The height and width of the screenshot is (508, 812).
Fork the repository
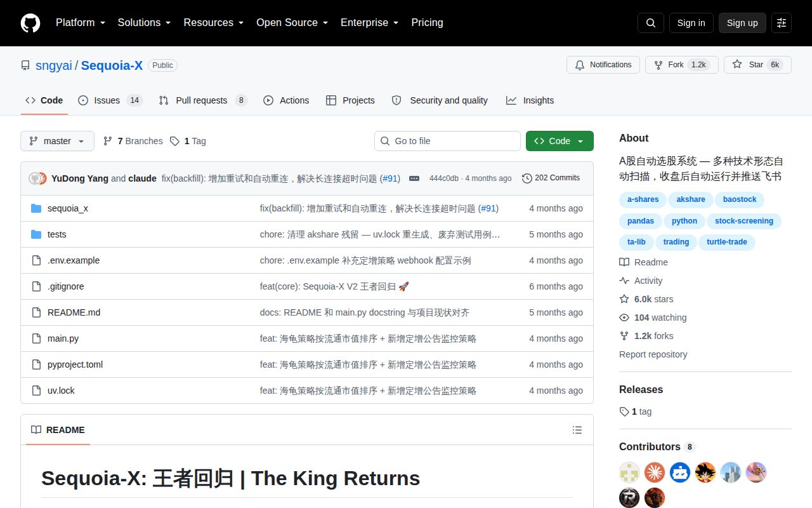tap(682, 65)
